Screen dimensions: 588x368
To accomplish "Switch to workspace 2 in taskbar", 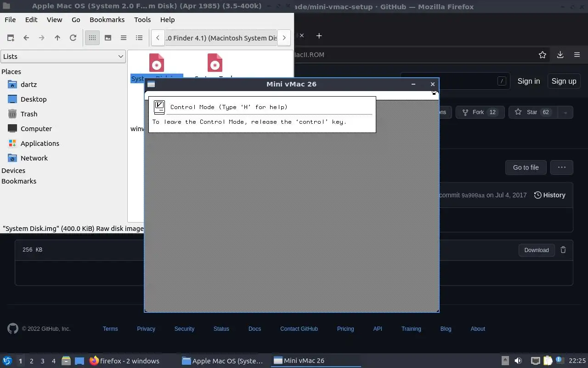I will coord(31,361).
